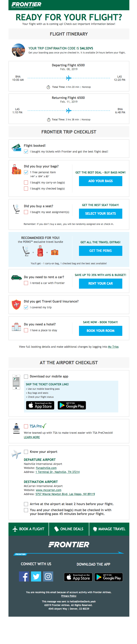137x644 pixels.
Task: Click the trip destination circular photo
Action: 19,50
